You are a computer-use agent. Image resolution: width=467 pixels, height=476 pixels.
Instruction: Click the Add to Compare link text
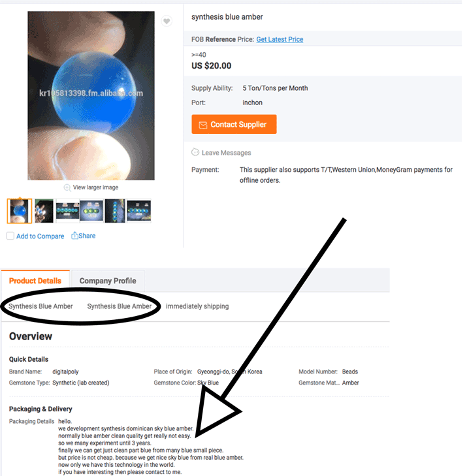coord(40,236)
